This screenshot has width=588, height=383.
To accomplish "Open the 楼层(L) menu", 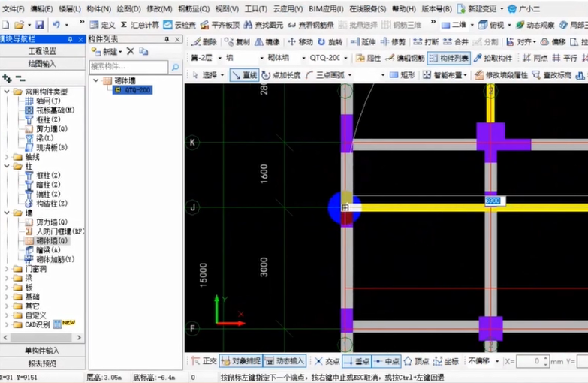I will point(70,8).
